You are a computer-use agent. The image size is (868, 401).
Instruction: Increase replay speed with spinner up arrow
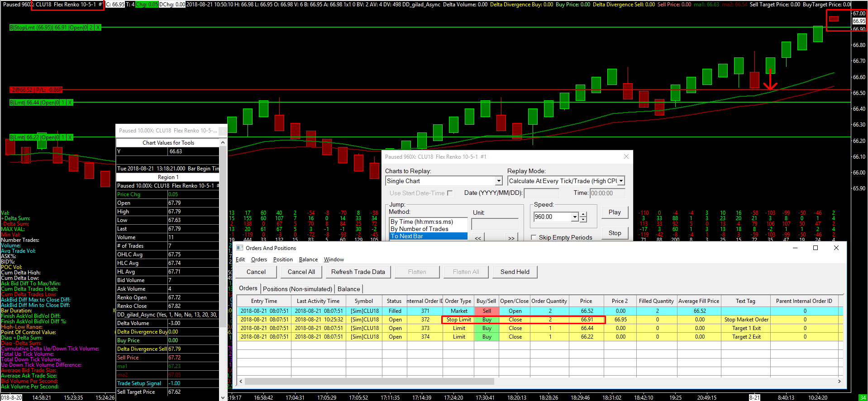[x=583, y=214]
